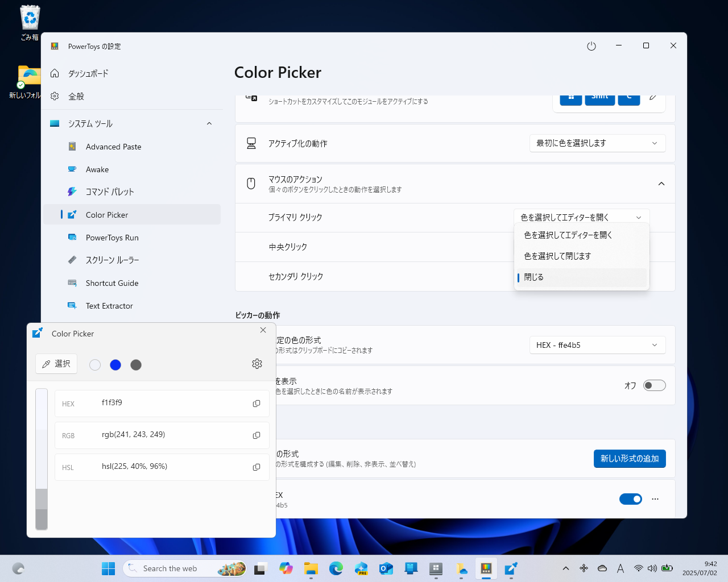Choose 色を選択して閉じます from the list
Image resolution: width=728 pixels, height=582 pixels.
tap(581, 256)
